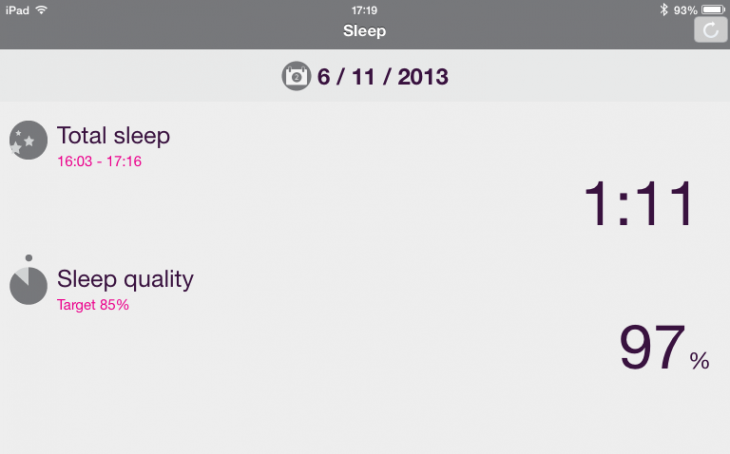Open the calendar icon beside the date
Viewport: 730px width, 454px height.
296,76
